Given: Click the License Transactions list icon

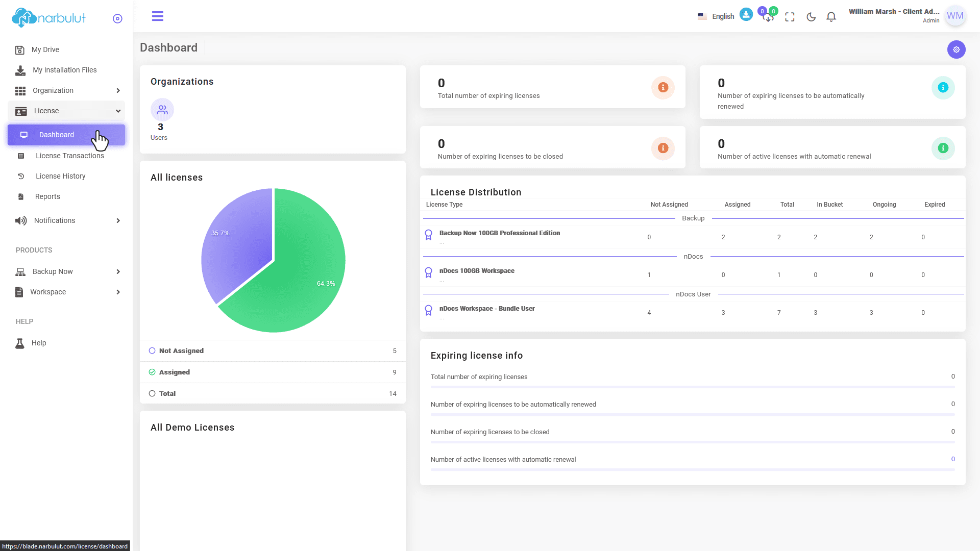Looking at the screenshot, I should tap(21, 156).
